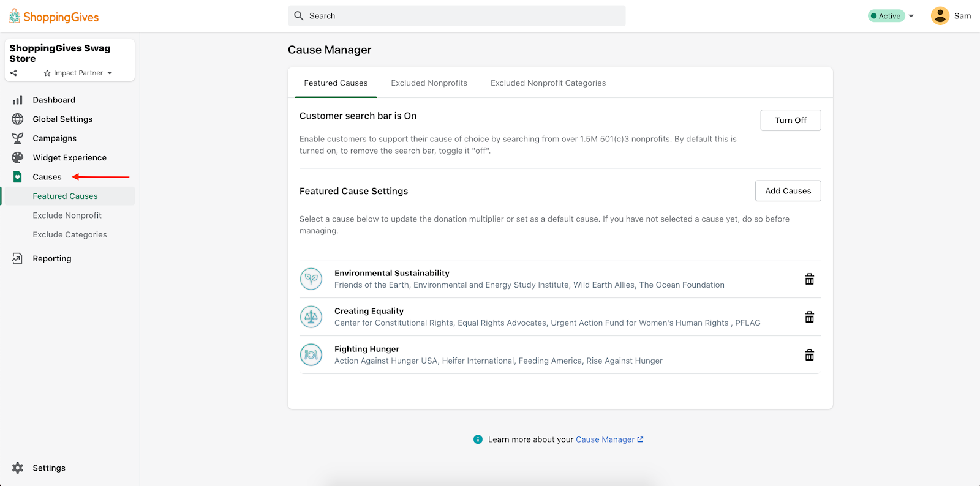Click the Action Against Hunger USA nonprofits line
The width and height of the screenshot is (980, 486).
pyautogui.click(x=499, y=361)
